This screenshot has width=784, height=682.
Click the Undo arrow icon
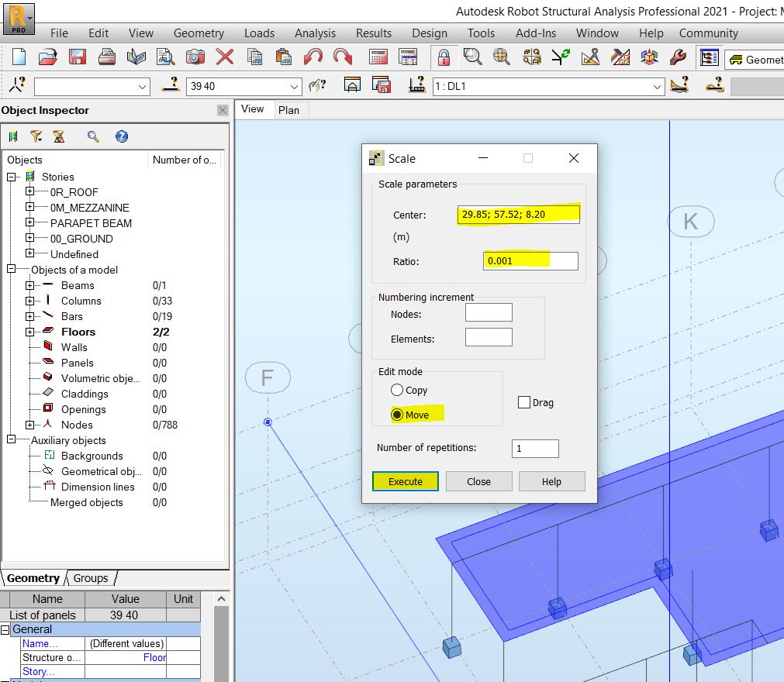[313, 57]
